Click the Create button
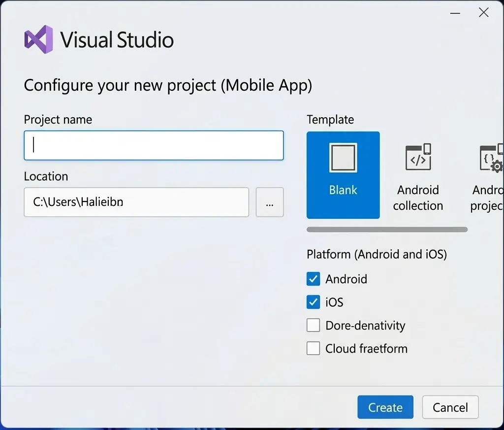Viewport: 504px width, 430px height. (x=385, y=407)
